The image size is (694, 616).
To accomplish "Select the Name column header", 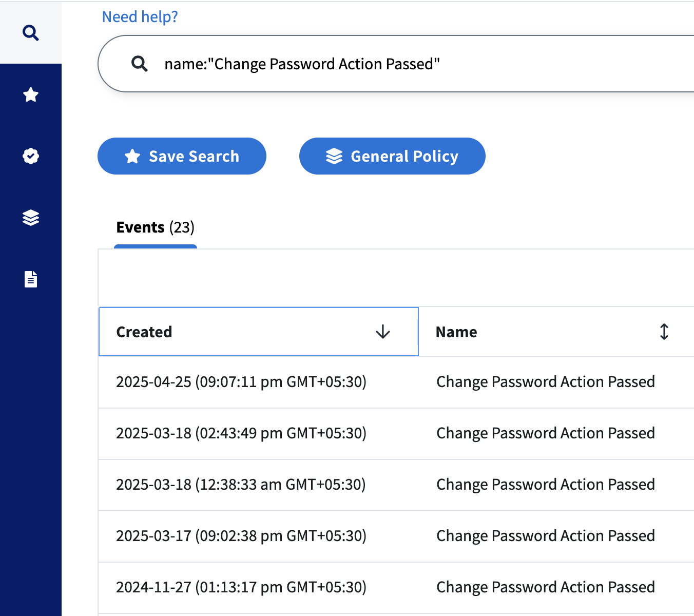I will (456, 332).
